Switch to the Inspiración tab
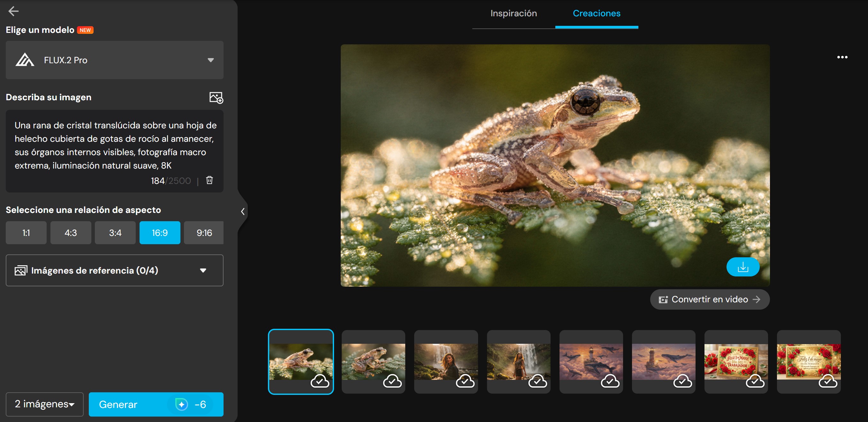Image resolution: width=868 pixels, height=422 pixels. (x=513, y=13)
